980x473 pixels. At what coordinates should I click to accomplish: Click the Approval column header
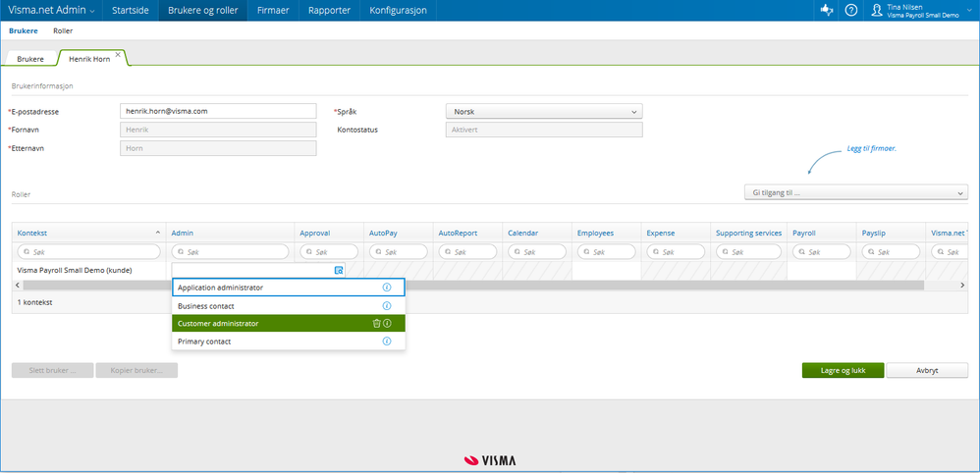[x=329, y=233]
